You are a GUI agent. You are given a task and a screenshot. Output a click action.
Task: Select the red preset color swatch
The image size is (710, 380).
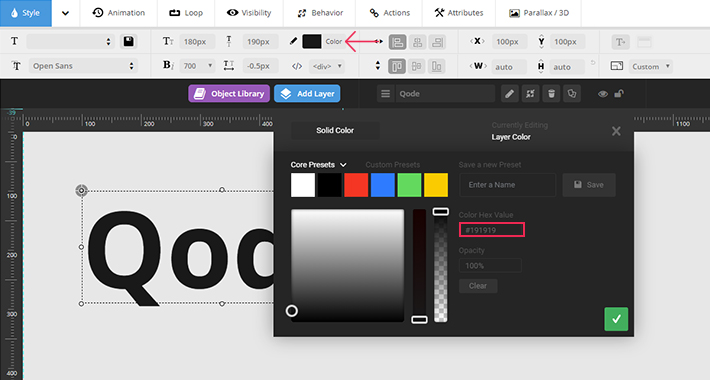pos(356,185)
